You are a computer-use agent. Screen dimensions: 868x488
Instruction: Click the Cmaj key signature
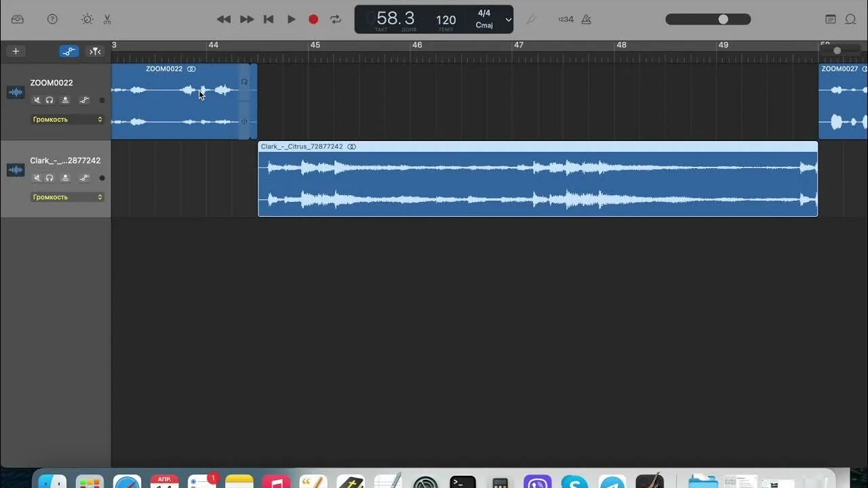tap(484, 25)
